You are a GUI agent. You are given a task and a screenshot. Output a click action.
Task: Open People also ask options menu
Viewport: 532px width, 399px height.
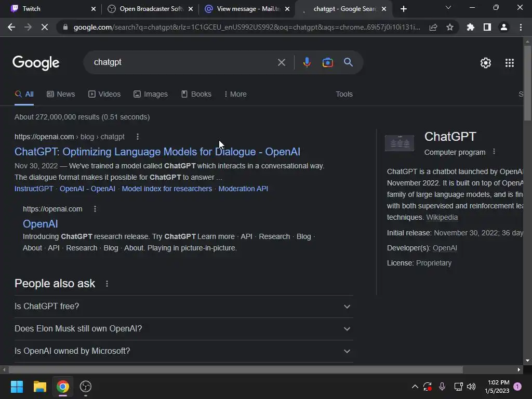[x=107, y=284]
